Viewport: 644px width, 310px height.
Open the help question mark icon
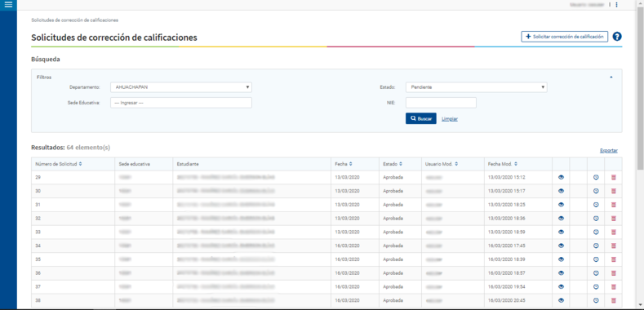[x=616, y=37]
